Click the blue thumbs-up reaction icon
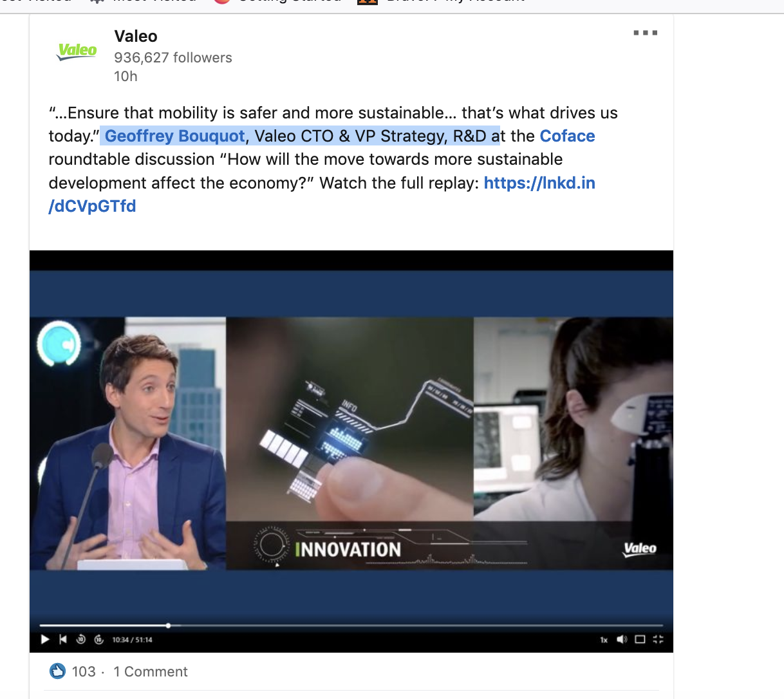 point(57,671)
